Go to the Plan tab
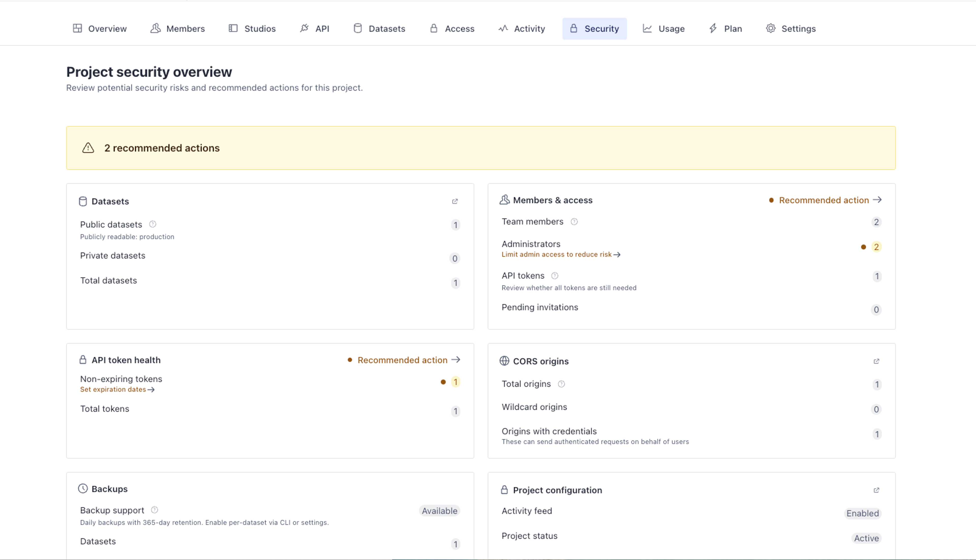This screenshot has width=976, height=560. tap(725, 28)
